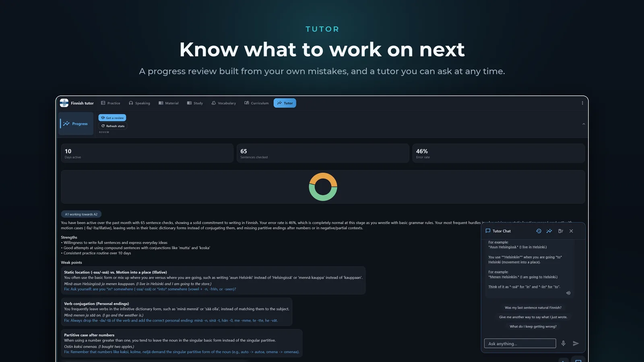644x362 pixels.
Task: Switch to the Curriculum tab
Action: click(256, 103)
